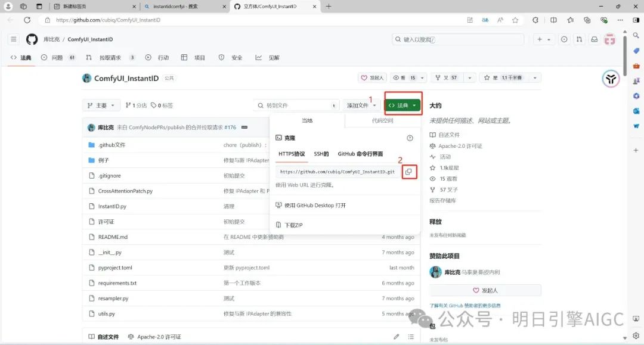Open the Outlook icon in Edge sidebar

coord(636,111)
